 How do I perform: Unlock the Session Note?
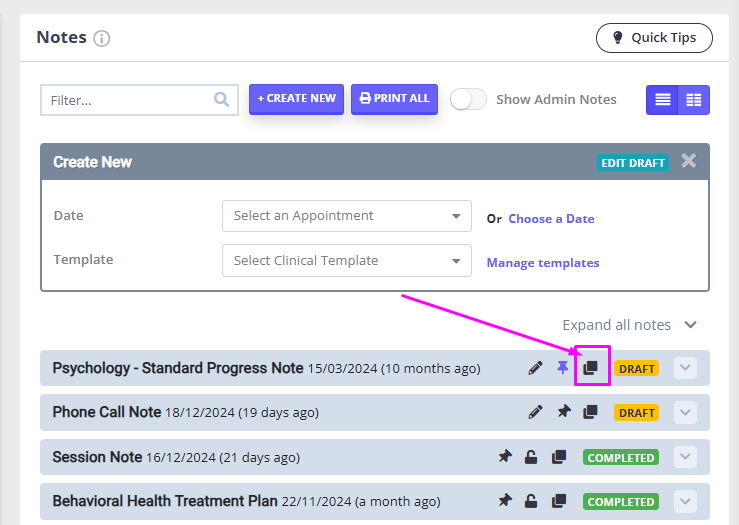(x=532, y=457)
